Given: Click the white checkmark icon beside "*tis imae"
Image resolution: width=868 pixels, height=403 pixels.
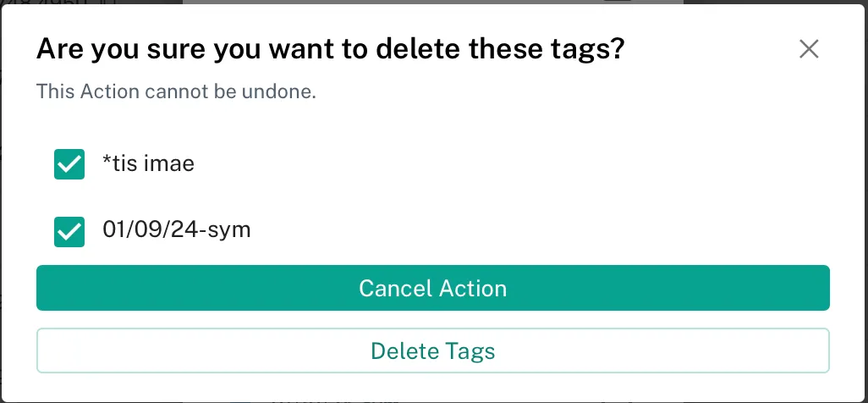Looking at the screenshot, I should point(69,164).
